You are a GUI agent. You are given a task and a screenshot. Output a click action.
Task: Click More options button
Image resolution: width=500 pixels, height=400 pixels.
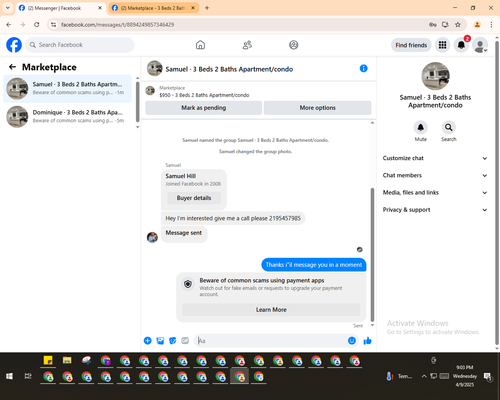tap(317, 108)
